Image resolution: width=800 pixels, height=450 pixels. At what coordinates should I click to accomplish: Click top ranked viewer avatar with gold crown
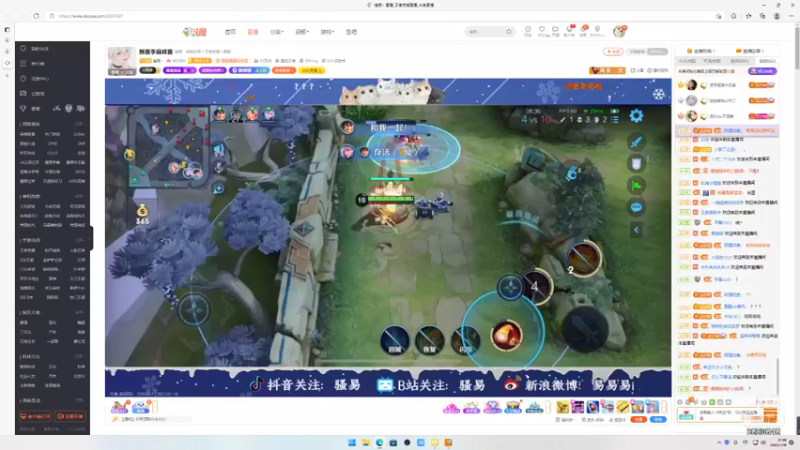coord(691,85)
